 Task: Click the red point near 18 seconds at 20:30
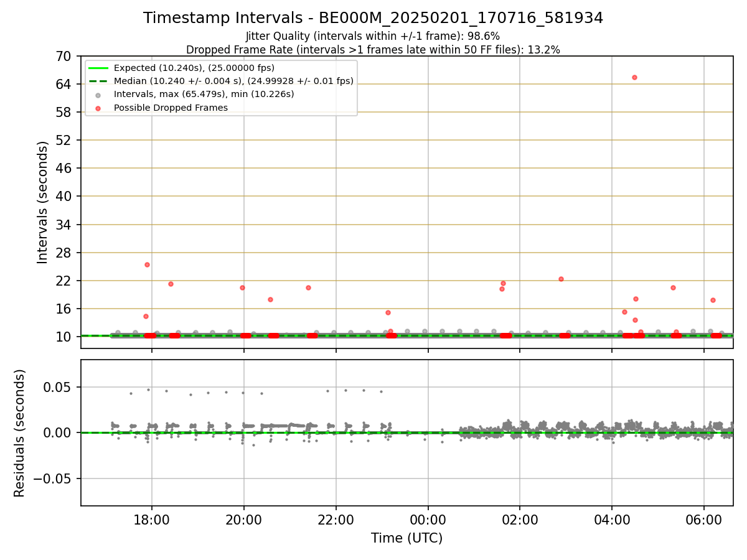tap(270, 299)
